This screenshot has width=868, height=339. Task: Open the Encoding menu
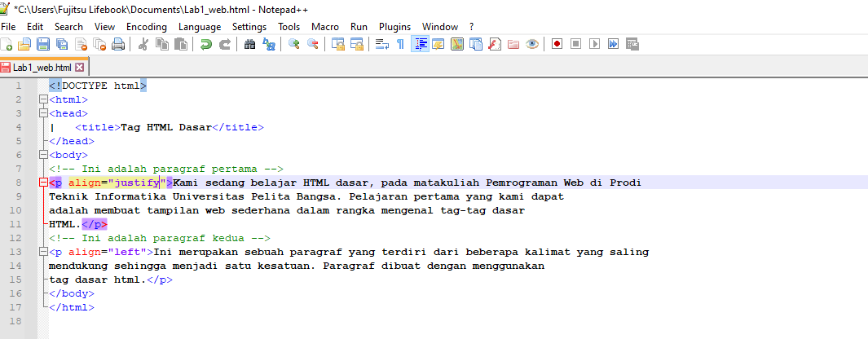click(x=147, y=27)
